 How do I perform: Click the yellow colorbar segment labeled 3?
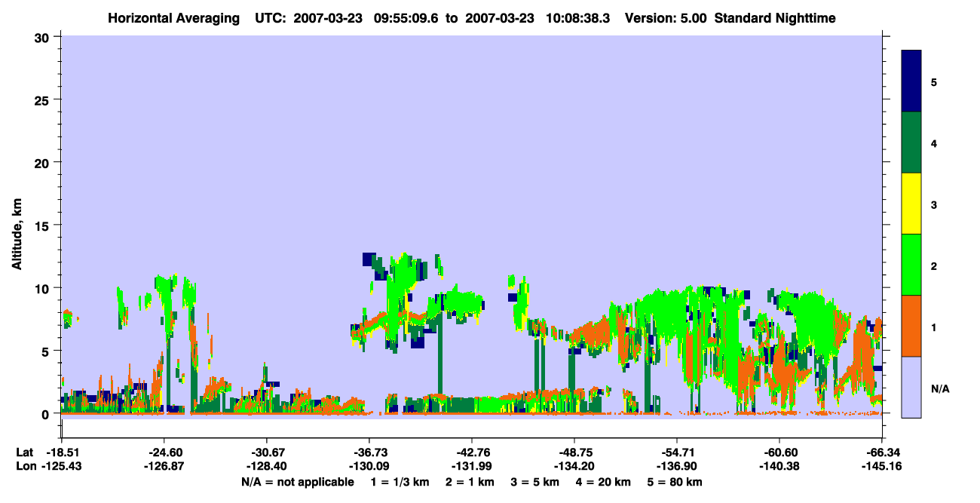(911, 204)
